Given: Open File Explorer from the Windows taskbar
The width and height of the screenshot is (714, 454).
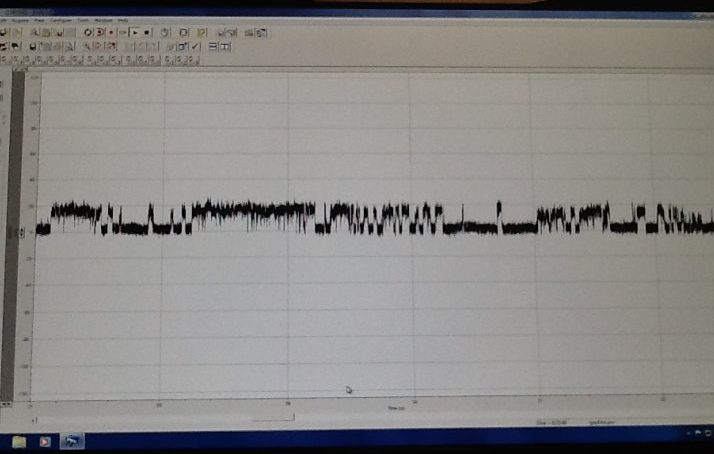Looking at the screenshot, I should (19, 440).
